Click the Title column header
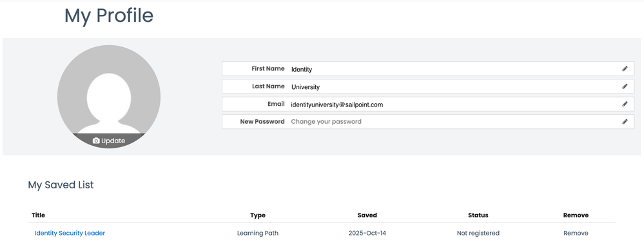This screenshot has width=644, height=249. tap(38, 215)
